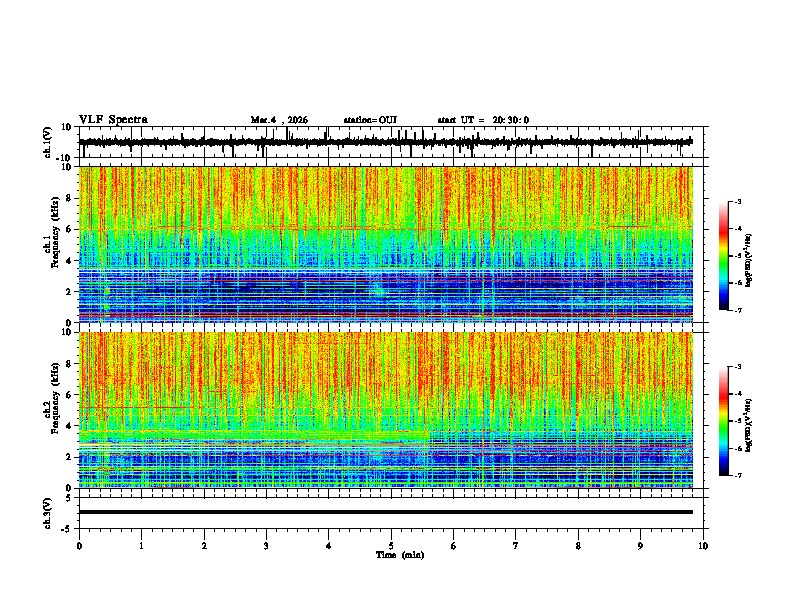Click the "-7" label on ch.1 colorbar
Image resolution: width=792 pixels, height=612 pixels.
pyautogui.click(x=737, y=310)
